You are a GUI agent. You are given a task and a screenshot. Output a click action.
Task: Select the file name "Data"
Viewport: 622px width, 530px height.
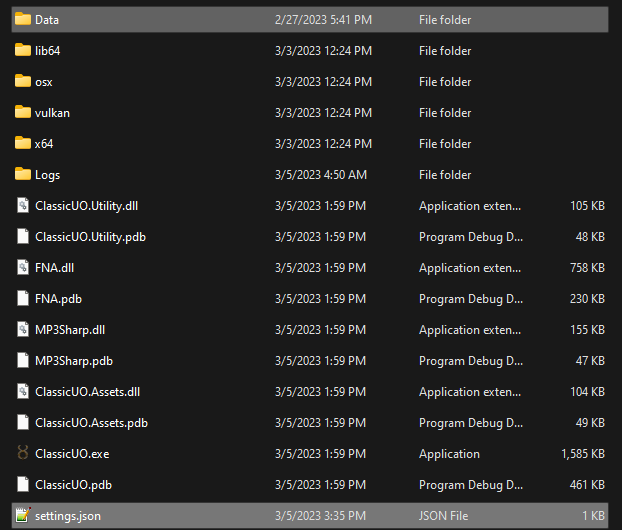(47, 20)
